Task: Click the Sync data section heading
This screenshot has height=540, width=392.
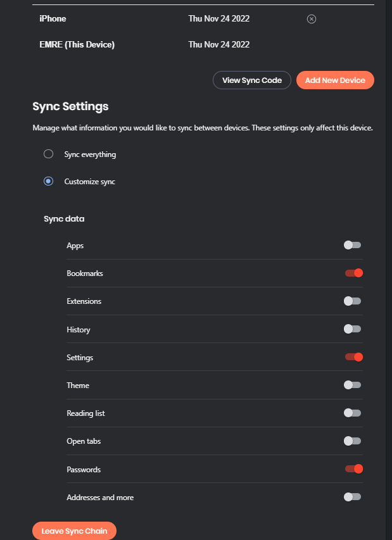Action: coord(64,219)
